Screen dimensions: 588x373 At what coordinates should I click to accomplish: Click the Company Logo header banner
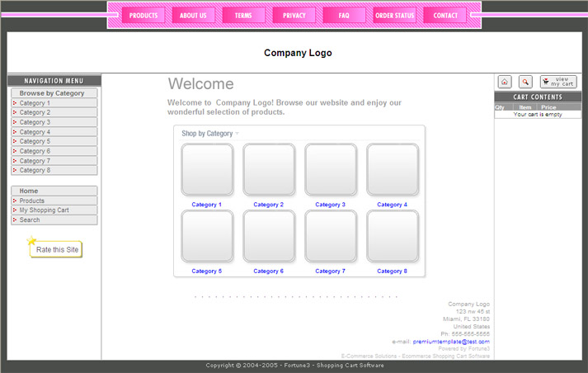tap(298, 53)
